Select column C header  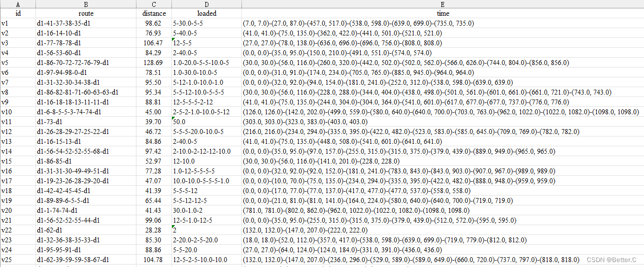[x=154, y=4]
